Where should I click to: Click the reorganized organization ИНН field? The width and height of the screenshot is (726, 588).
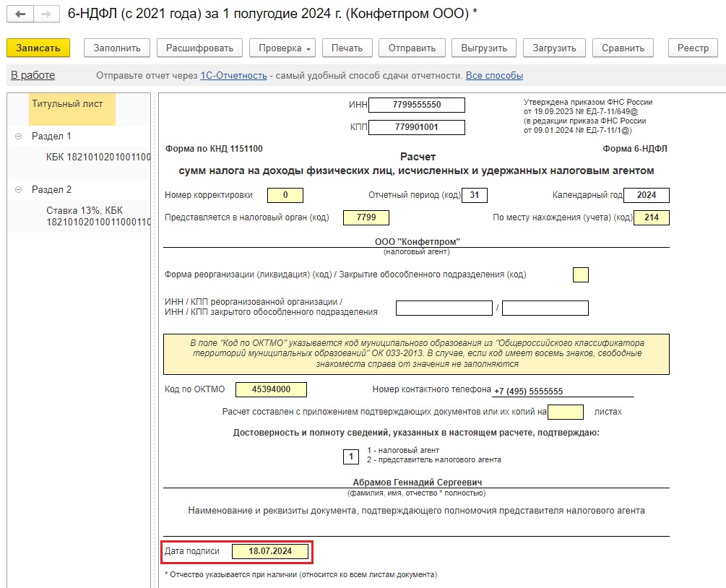pyautogui.click(x=444, y=308)
